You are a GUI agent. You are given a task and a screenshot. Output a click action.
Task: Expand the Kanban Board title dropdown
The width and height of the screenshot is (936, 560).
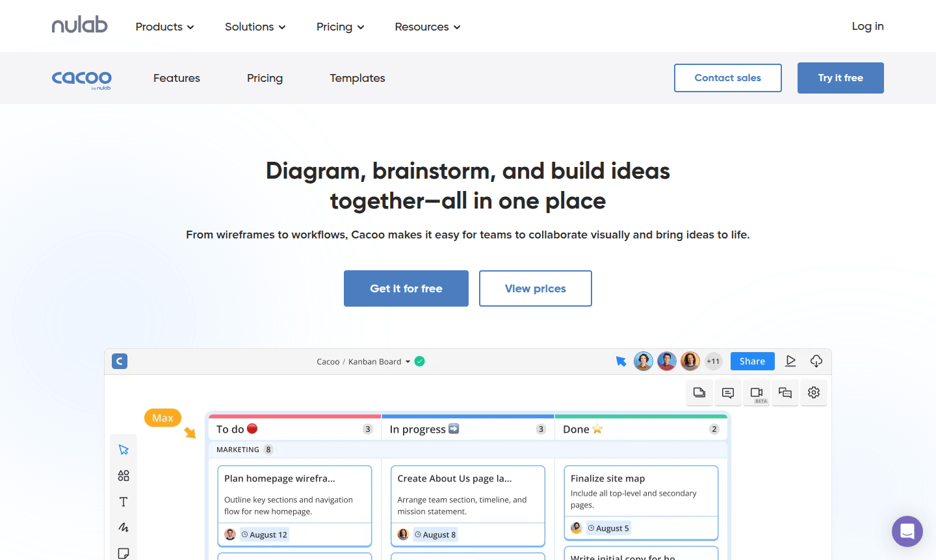coord(408,361)
